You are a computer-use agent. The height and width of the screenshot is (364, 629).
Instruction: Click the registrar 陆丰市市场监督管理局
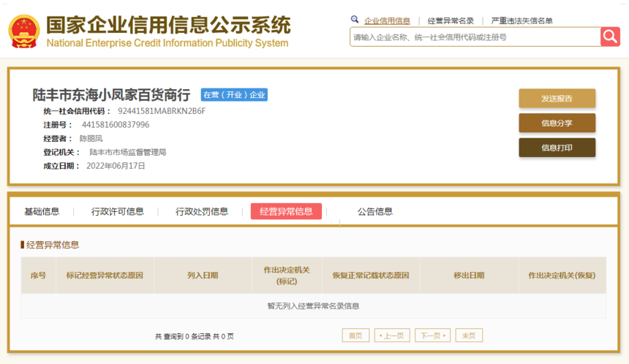127,152
